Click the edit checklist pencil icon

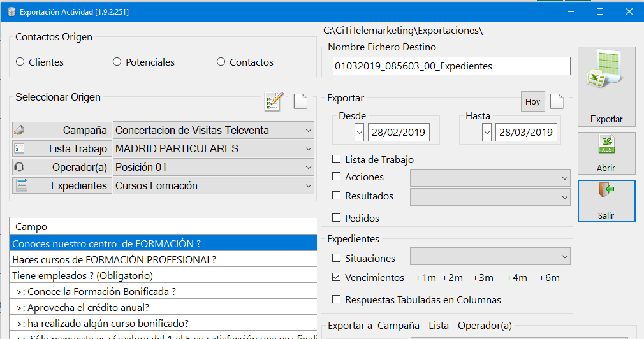pos(274,101)
